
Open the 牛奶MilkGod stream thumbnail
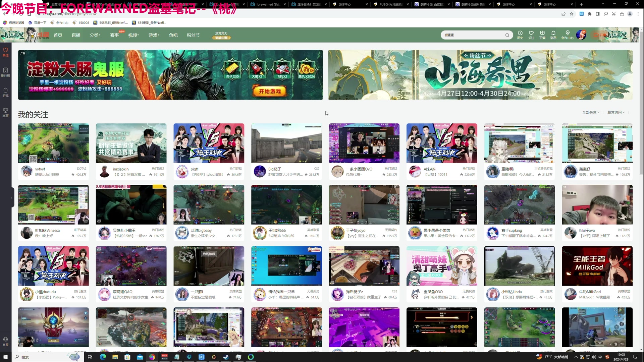click(x=597, y=266)
